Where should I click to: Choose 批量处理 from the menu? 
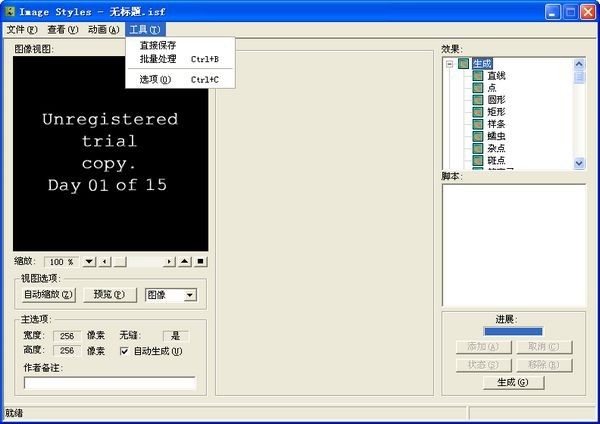(x=180, y=59)
